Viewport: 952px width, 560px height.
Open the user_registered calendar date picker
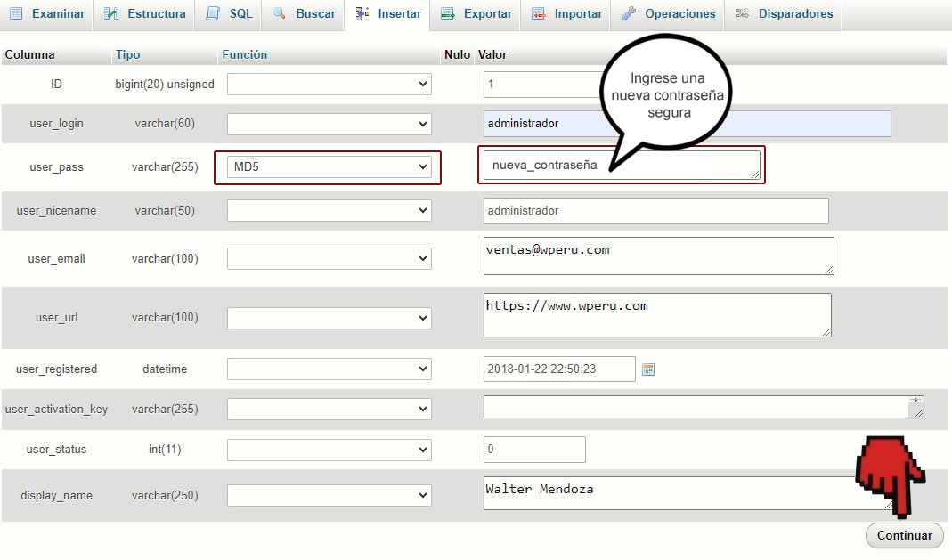(x=648, y=369)
